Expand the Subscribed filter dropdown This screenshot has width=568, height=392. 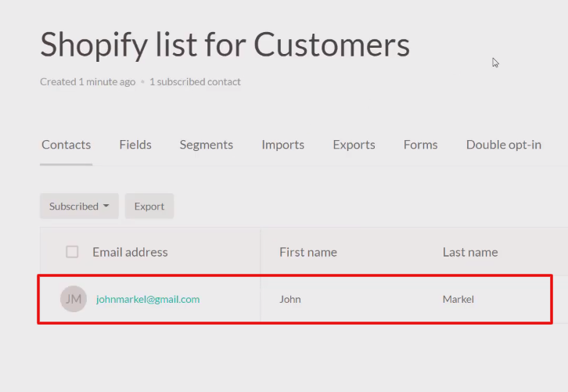[79, 206]
